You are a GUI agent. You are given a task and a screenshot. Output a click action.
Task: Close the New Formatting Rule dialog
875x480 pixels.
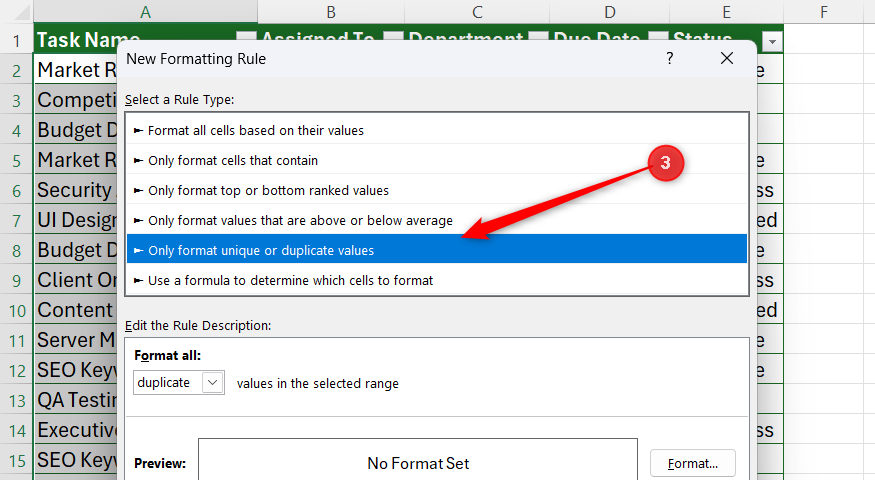tap(727, 58)
